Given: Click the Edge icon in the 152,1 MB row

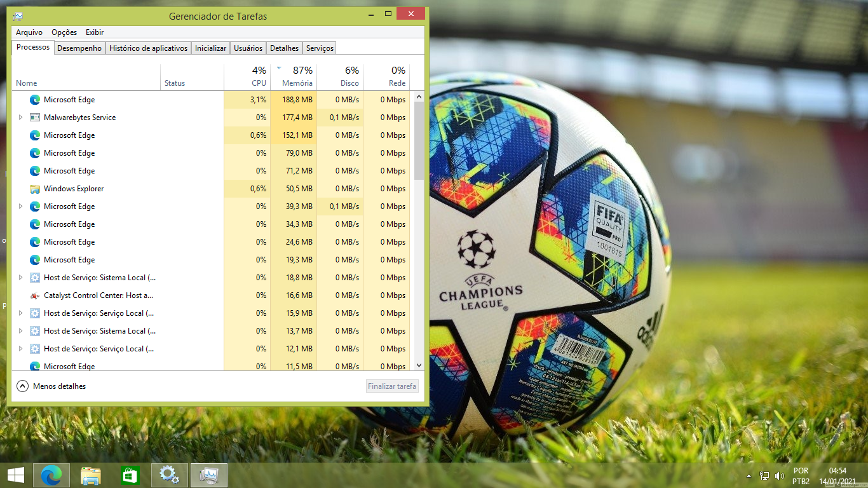Looking at the screenshot, I should (35, 135).
